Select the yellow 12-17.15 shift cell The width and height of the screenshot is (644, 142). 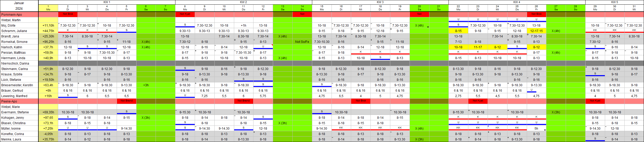536,31
